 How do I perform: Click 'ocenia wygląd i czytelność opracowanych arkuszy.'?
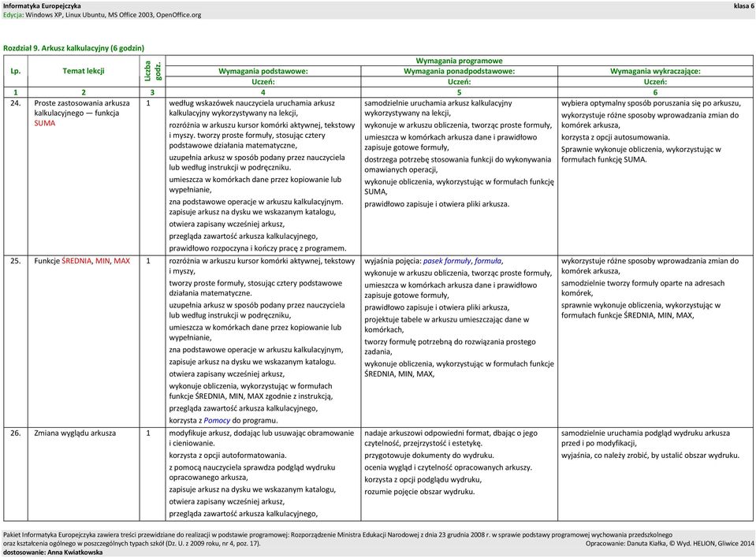coord(448,467)
